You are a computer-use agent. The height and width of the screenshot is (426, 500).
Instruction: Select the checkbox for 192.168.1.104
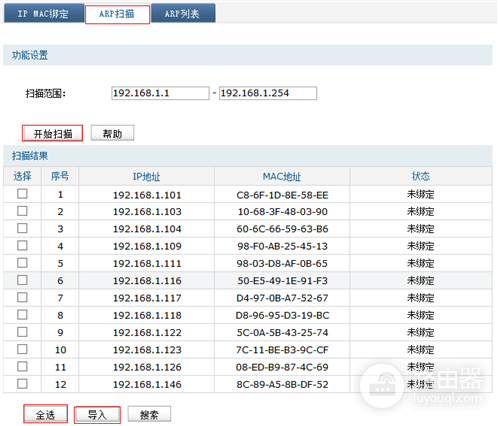coord(22,228)
